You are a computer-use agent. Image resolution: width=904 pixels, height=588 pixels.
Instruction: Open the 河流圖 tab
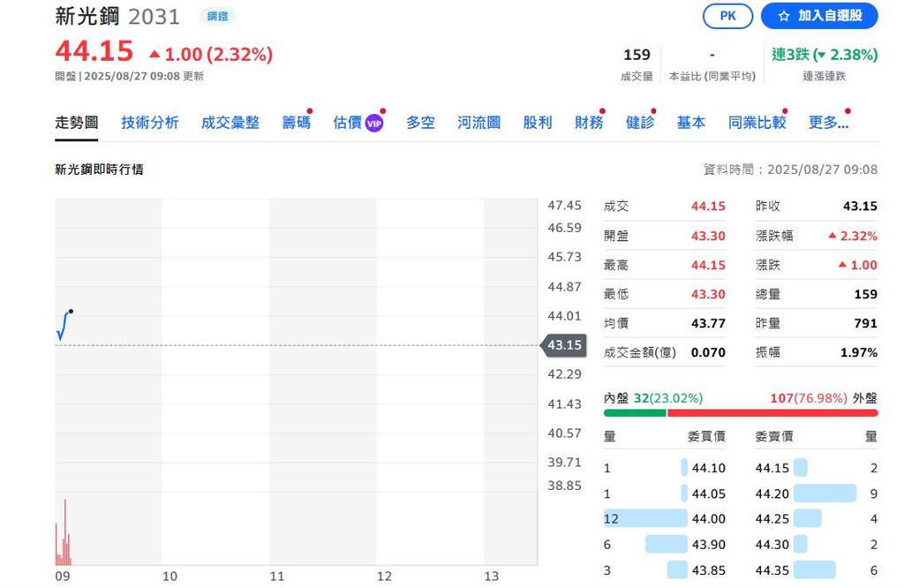pyautogui.click(x=479, y=123)
